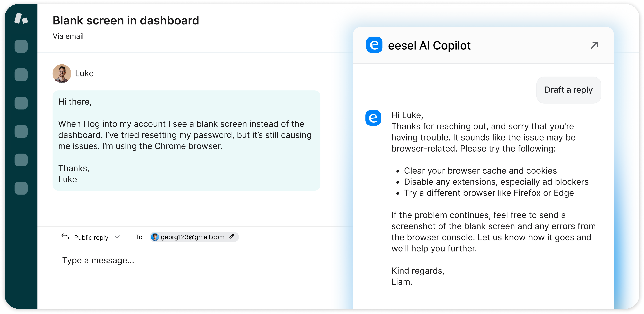Click the pencil icon to edit recipient email

(x=231, y=237)
